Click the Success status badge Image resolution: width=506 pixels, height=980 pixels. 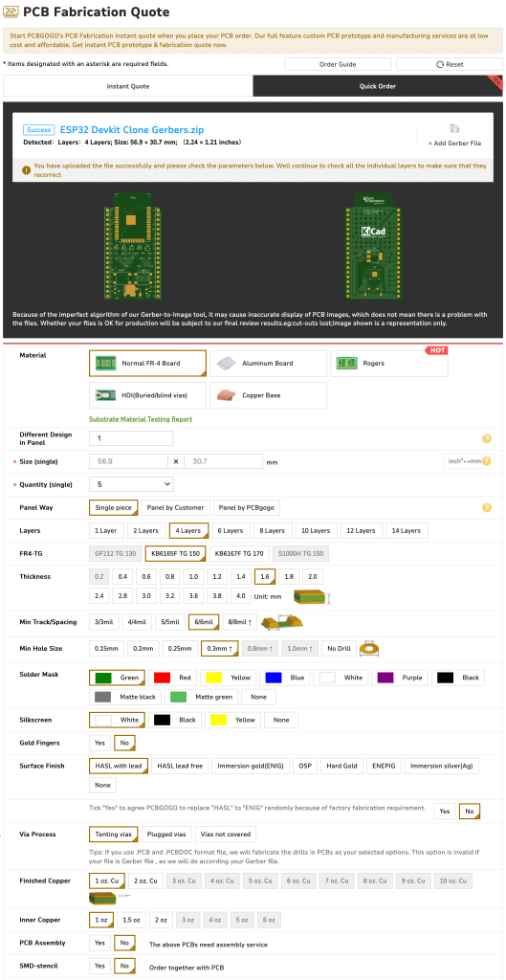(38, 130)
